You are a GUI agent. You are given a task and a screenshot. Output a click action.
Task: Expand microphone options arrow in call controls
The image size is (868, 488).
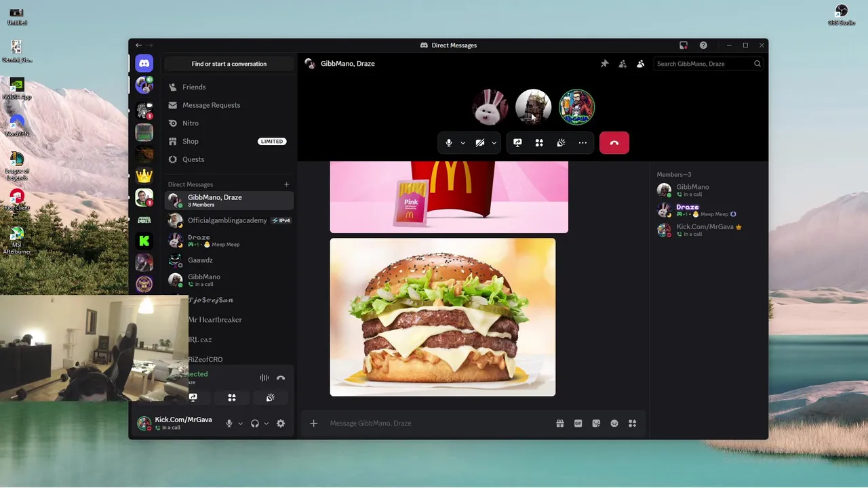[x=462, y=143]
